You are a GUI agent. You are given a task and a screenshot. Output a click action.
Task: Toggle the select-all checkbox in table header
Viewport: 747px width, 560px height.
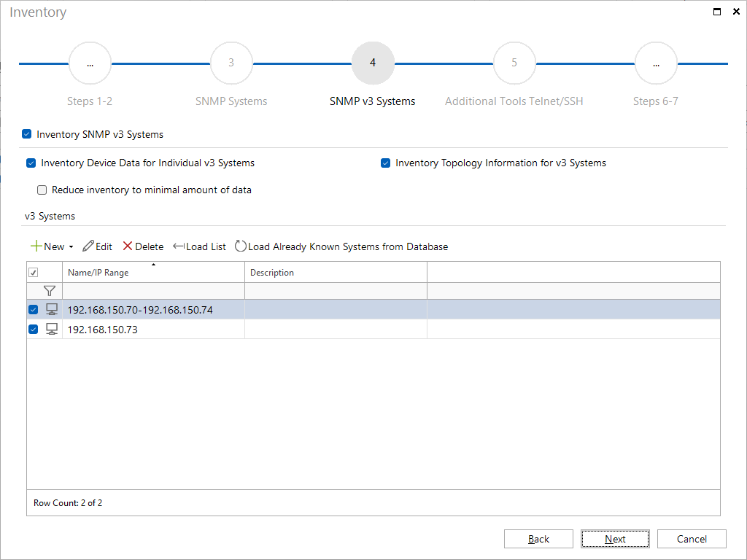point(34,273)
